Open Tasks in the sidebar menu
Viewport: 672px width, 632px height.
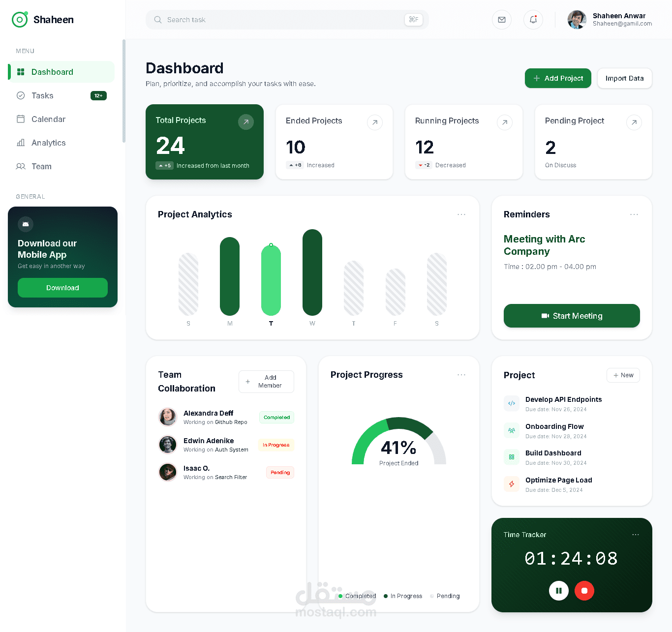(x=61, y=95)
